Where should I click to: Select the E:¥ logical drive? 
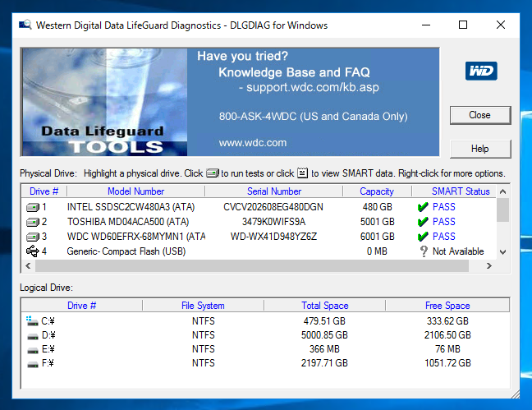pyautogui.click(x=48, y=349)
